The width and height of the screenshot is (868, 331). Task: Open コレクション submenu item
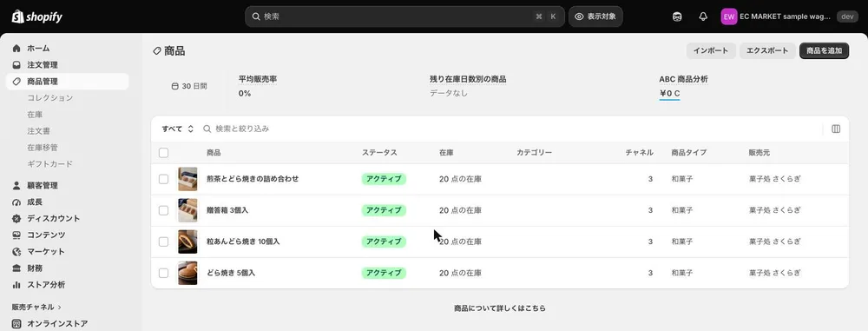(x=49, y=97)
